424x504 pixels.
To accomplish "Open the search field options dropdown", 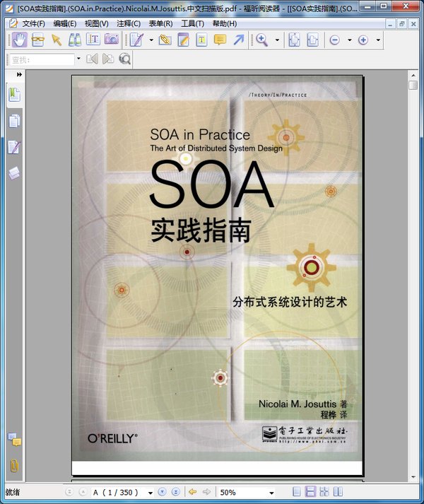I will click(78, 59).
